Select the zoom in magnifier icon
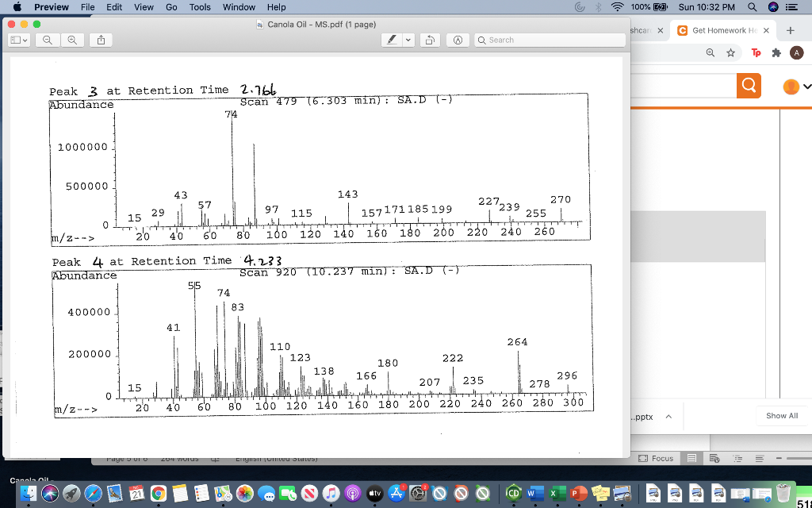Screen dimensions: 812x508 (71, 40)
